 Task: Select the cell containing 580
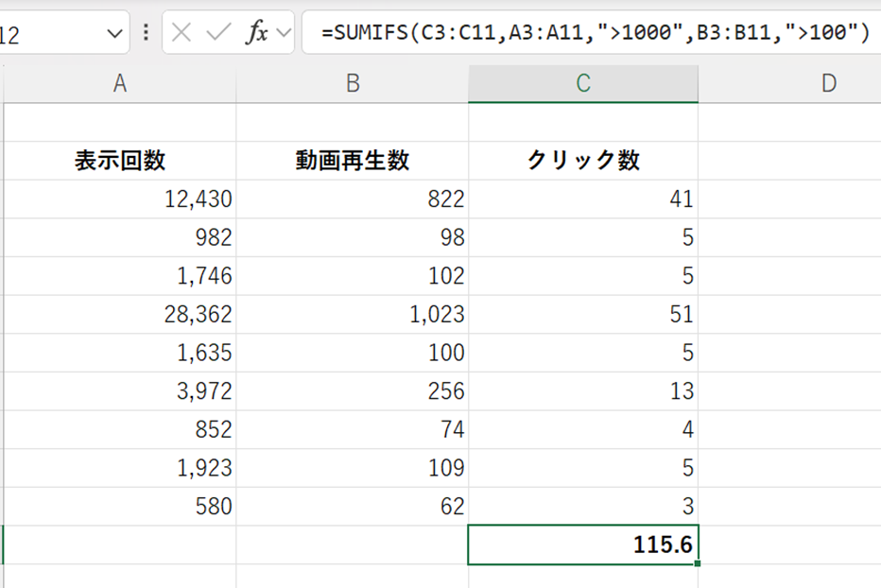[x=120, y=507]
